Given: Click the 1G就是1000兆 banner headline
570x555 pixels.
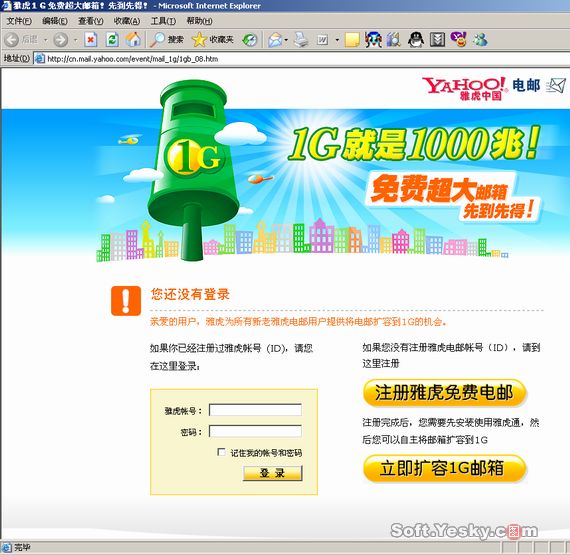Looking at the screenshot, I should tap(413, 144).
